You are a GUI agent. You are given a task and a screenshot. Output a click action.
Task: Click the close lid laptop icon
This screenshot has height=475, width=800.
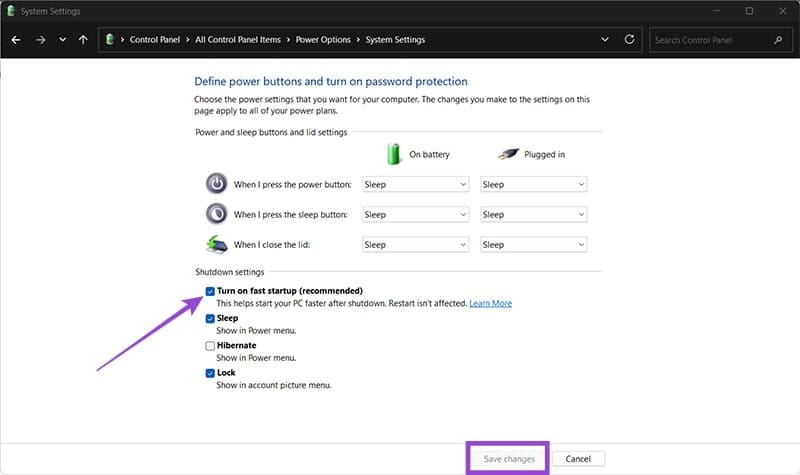click(217, 244)
